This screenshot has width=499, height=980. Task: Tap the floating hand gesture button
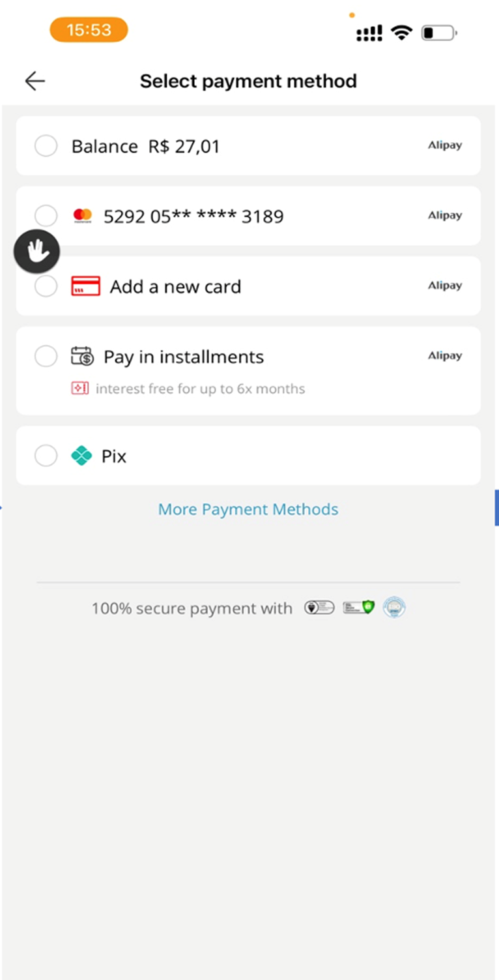[x=36, y=252]
